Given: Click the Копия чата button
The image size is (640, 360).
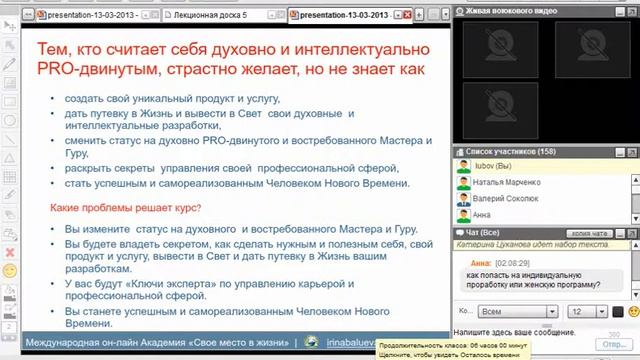Looking at the screenshot, I should pyautogui.click(x=589, y=233).
